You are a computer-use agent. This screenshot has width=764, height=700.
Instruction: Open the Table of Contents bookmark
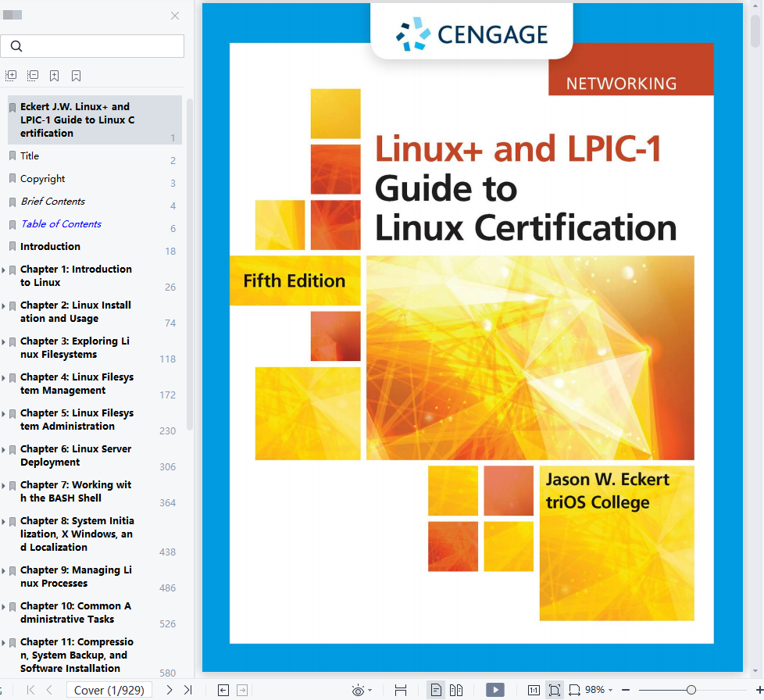coord(61,224)
